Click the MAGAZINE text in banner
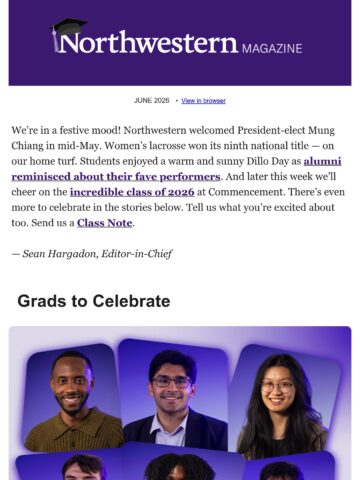360x480 pixels. (272, 49)
